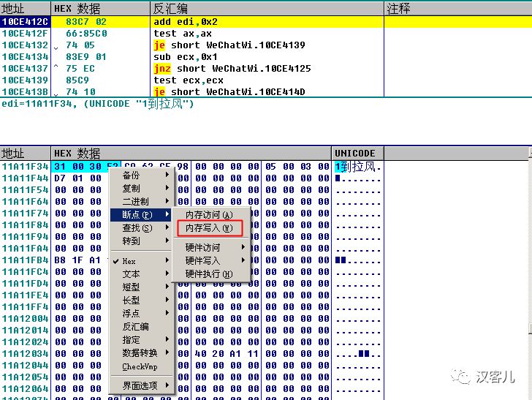Select the test ecx,ecx instruction
This screenshot has width=532, height=400.
pyautogui.click(x=189, y=80)
